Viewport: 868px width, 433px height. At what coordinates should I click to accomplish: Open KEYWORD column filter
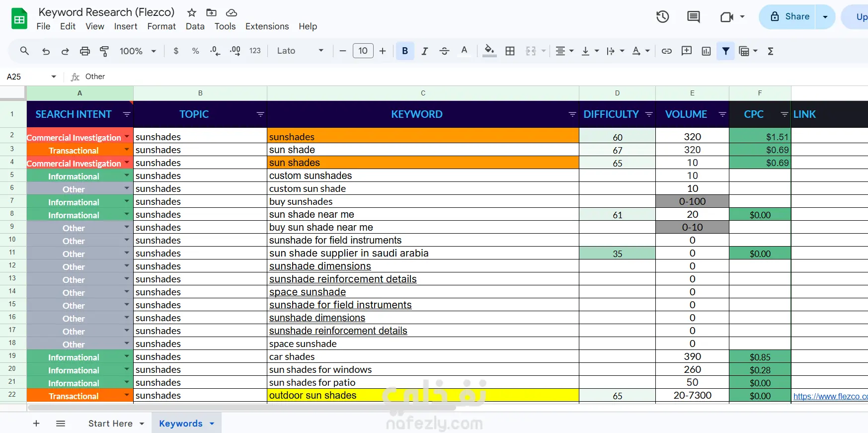572,114
